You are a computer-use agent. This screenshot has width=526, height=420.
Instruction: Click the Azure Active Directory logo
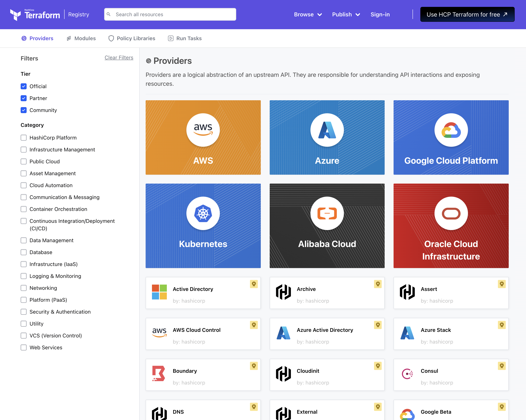[x=283, y=333]
